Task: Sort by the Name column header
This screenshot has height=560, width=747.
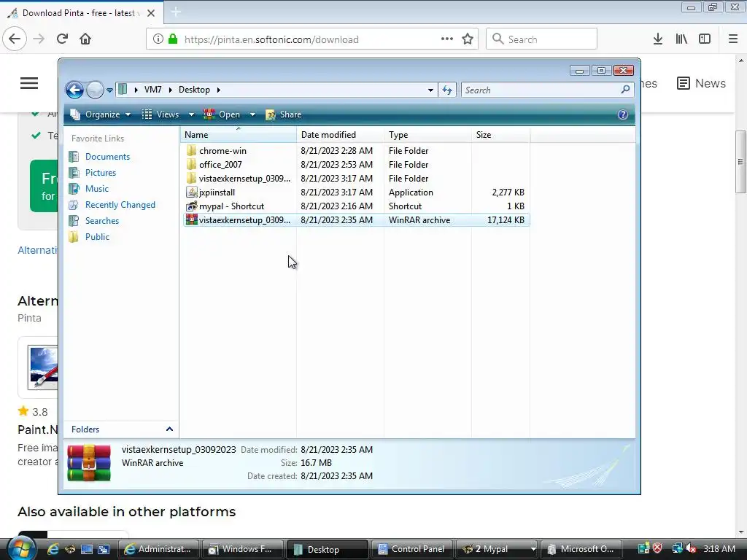Action: (239, 135)
